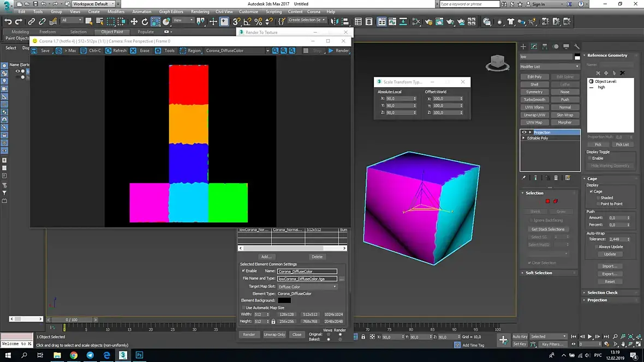Apply the TurboSmooth modifier button
Screen dimensions: 644x362
(534, 100)
